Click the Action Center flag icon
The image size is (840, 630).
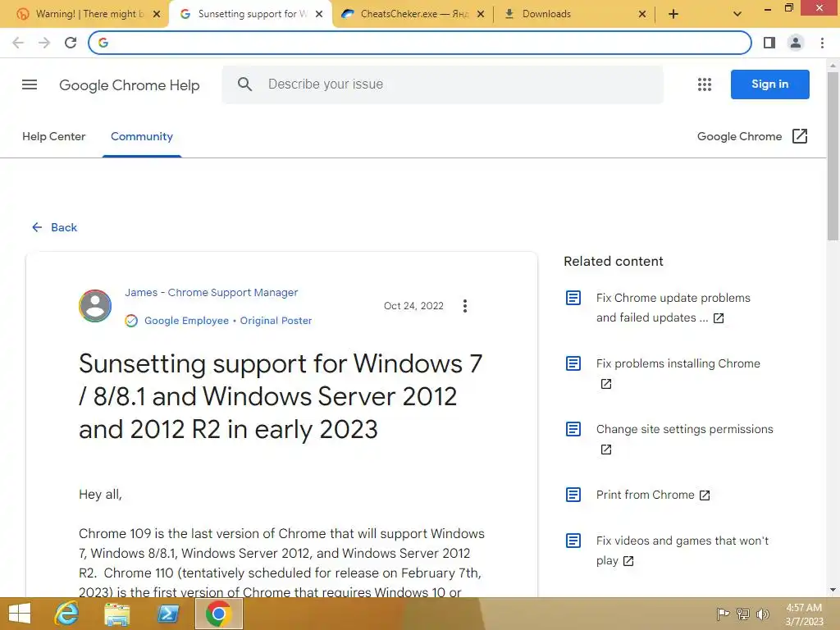tap(723, 614)
